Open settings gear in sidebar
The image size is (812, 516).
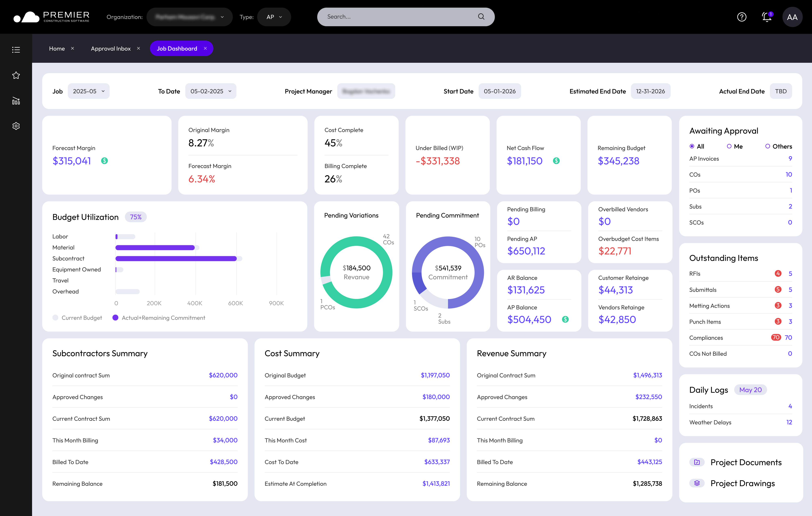click(x=16, y=126)
